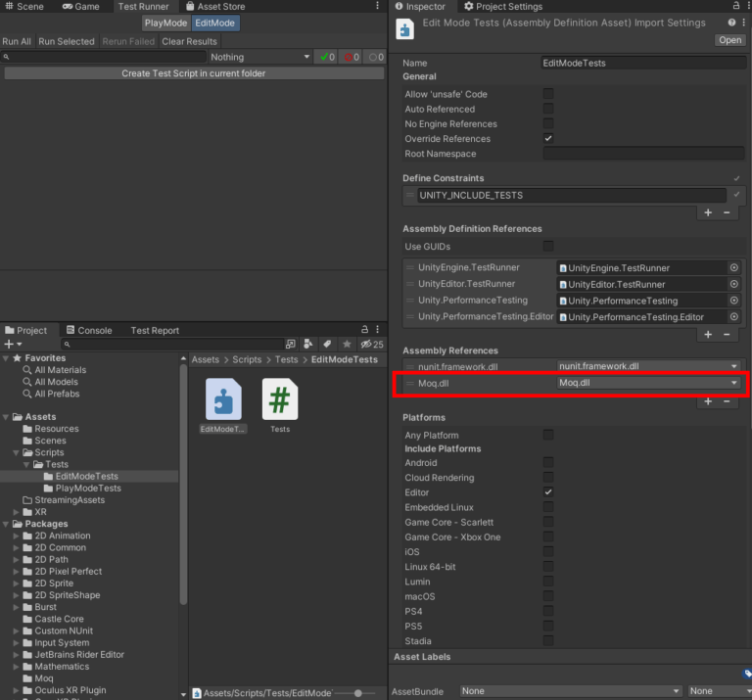Click the Run All button
Image resolution: width=752 pixels, height=700 pixels.
17,41
